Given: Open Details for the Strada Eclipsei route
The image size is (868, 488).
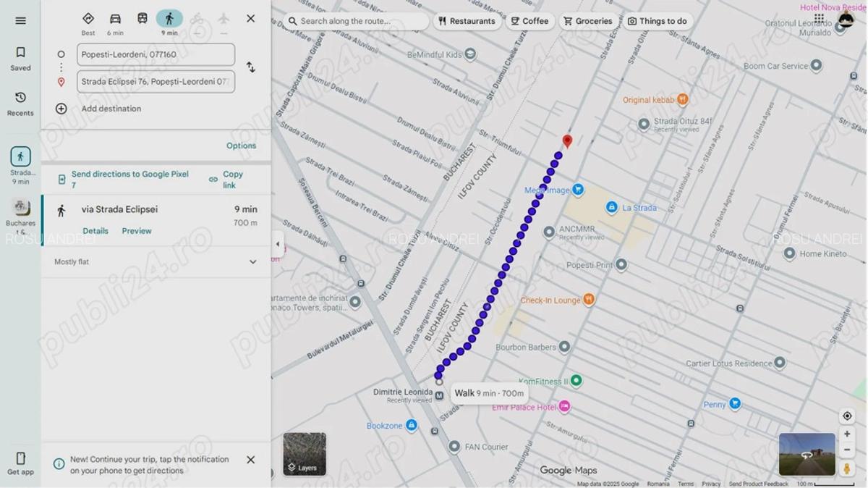Looking at the screenshot, I should coord(95,230).
